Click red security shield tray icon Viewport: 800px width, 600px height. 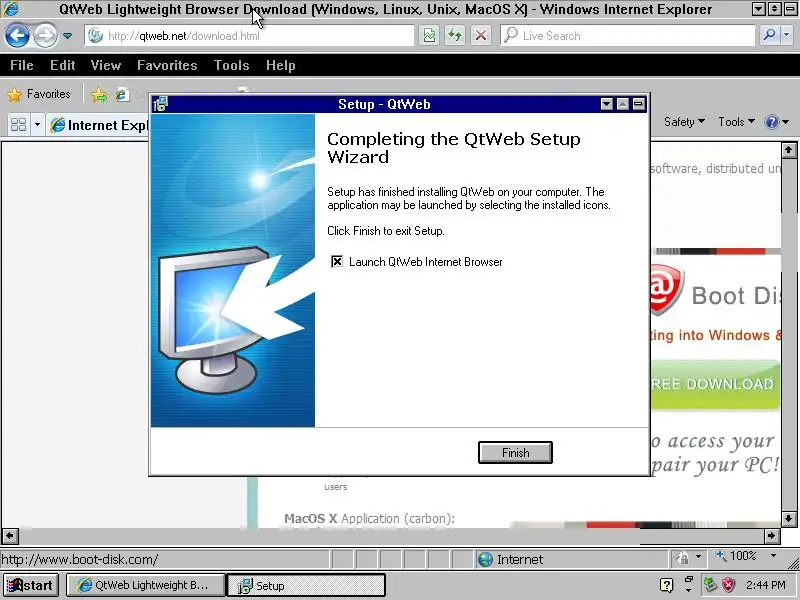(x=728, y=585)
